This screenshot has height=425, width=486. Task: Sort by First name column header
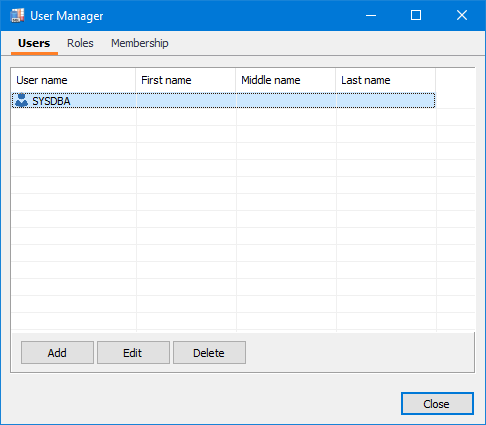[x=186, y=80]
